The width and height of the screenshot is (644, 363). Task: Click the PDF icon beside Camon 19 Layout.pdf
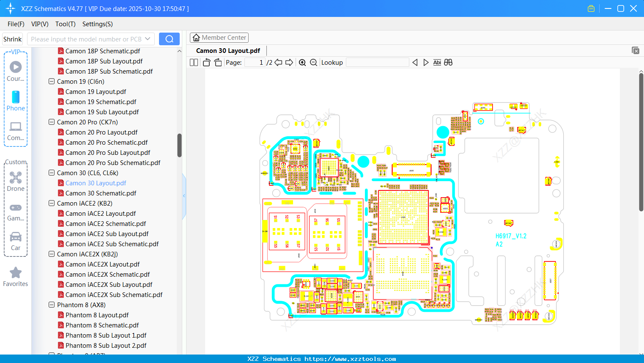coord(61,91)
